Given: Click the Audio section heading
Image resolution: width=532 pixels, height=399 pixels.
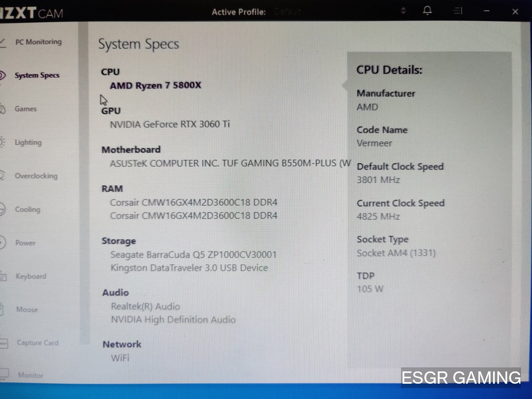Looking at the screenshot, I should coord(115,293).
